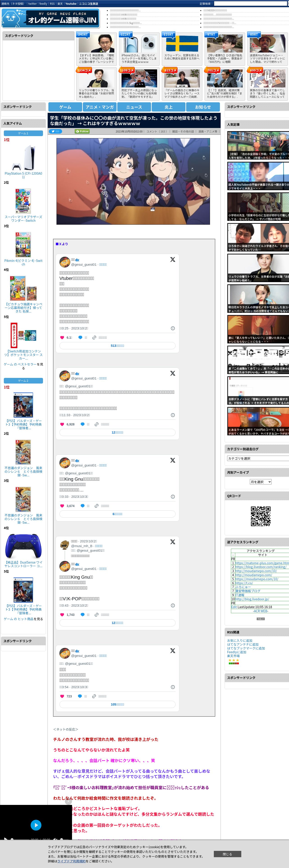Screen dimensions: 289x868
Task: Play the video with blue play button
Action: (x=36, y=825)
